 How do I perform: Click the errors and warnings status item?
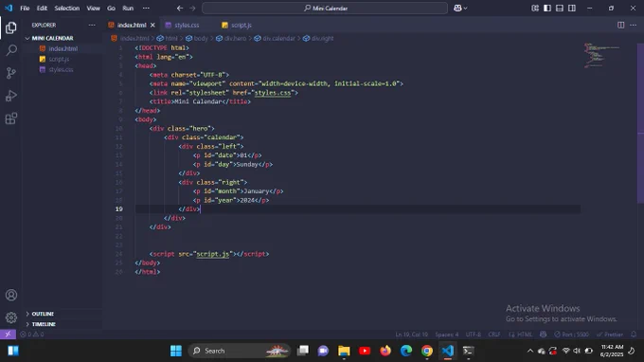tap(32, 335)
